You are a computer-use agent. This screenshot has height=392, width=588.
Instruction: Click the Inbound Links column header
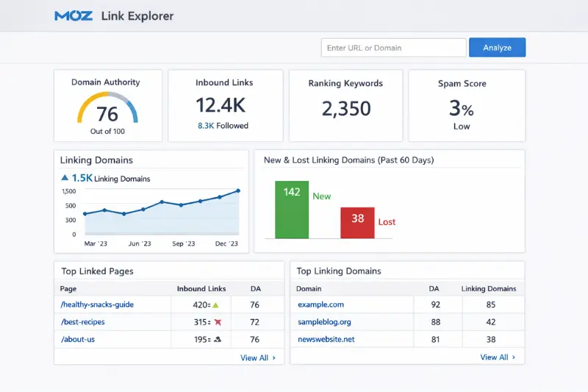click(x=201, y=288)
